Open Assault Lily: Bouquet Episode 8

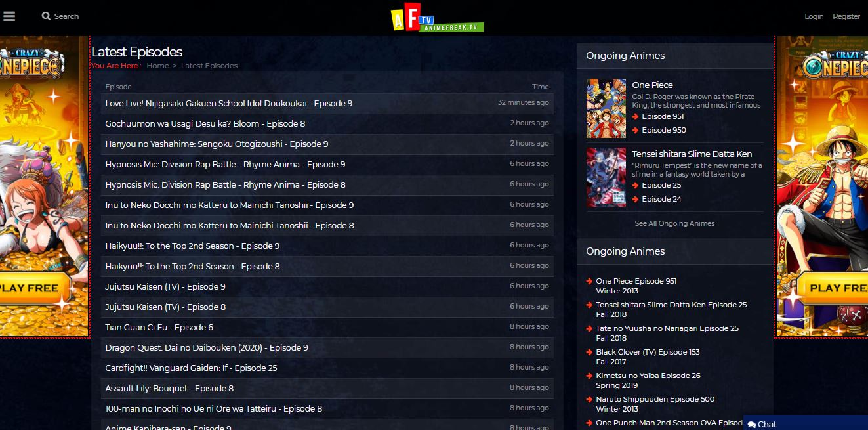tap(169, 388)
